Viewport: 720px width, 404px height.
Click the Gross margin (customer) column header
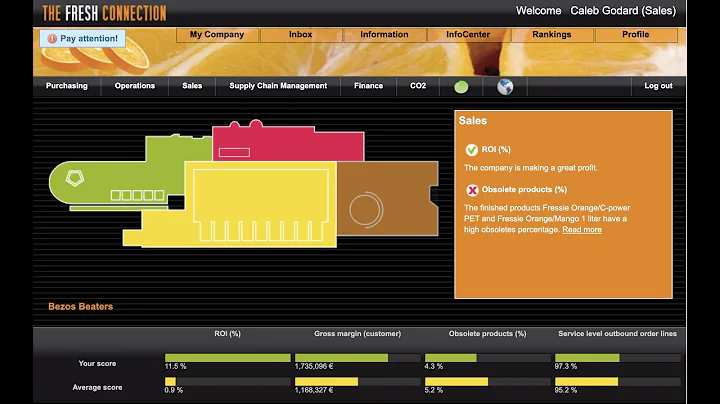357,334
